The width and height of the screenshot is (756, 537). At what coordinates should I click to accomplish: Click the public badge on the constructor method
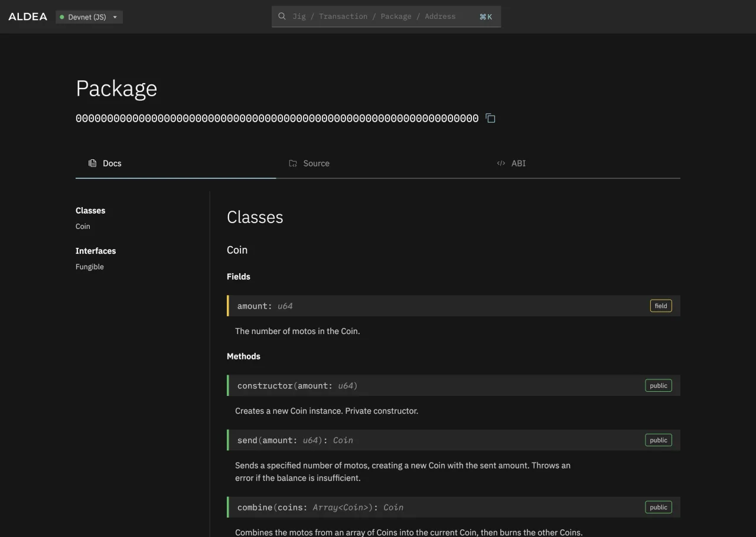coord(658,385)
